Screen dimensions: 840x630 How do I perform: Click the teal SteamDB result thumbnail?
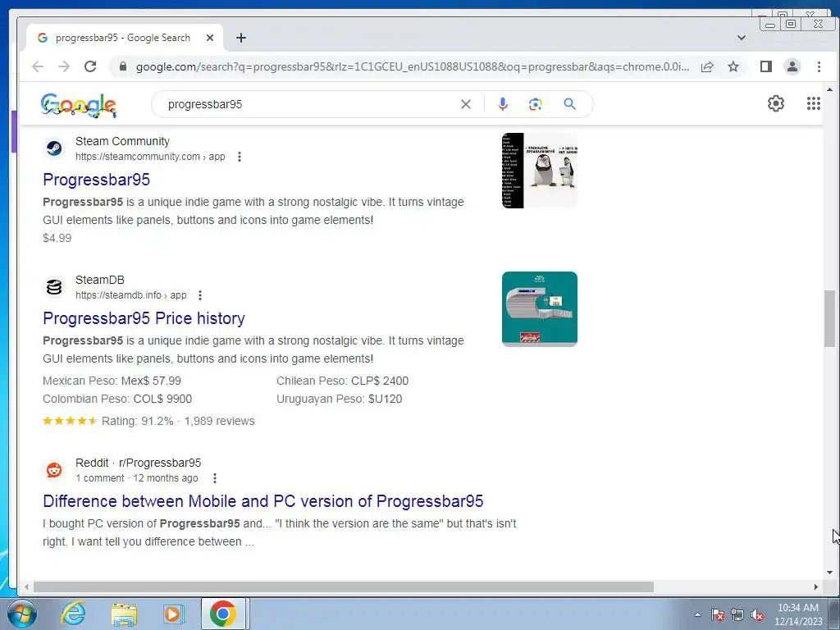(540, 309)
